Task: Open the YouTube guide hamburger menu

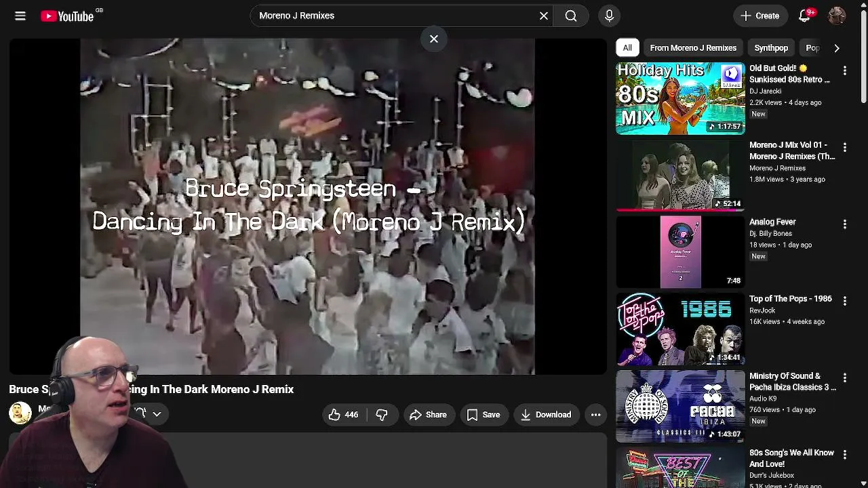Action: pos(20,16)
